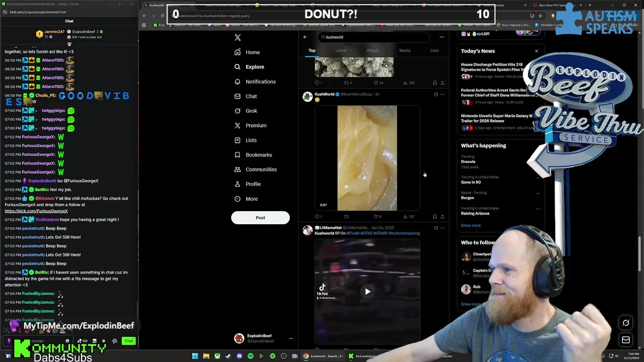The image size is (644, 362).
Task: Reply to the post with 1 reply
Action: [318, 82]
